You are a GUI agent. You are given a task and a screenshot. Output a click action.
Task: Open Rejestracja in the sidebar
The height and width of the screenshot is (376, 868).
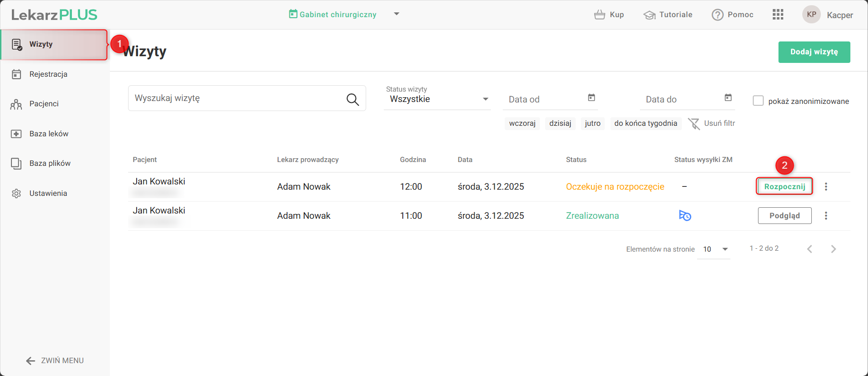(48, 74)
